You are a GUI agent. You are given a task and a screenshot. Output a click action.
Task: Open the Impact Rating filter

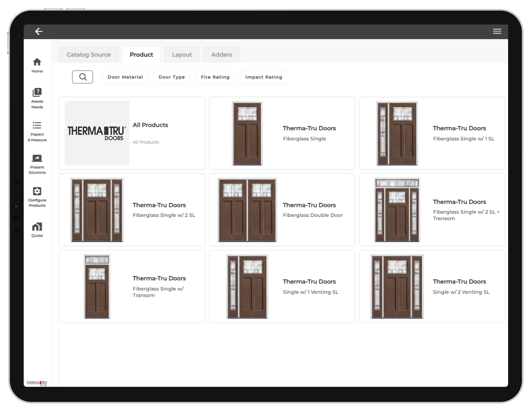(x=264, y=77)
